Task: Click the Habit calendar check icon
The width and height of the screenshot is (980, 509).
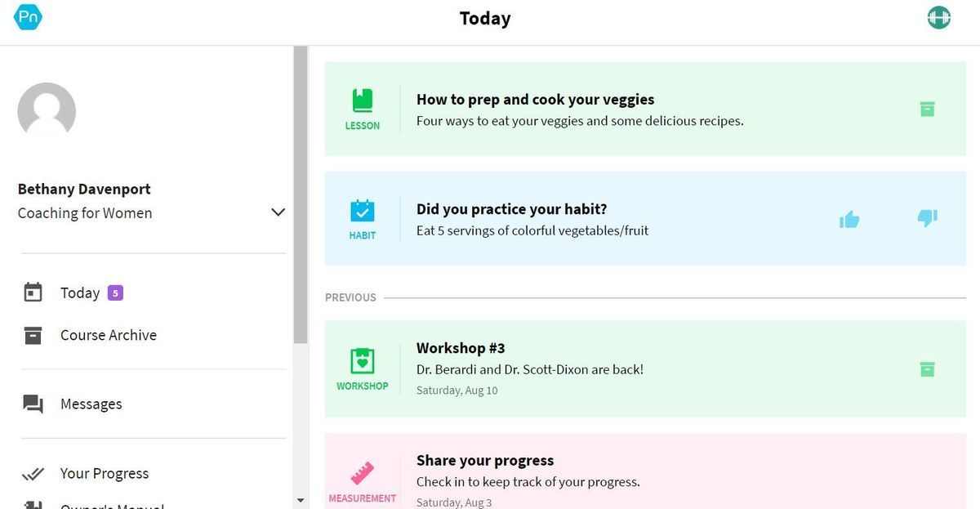Action: pyautogui.click(x=363, y=210)
